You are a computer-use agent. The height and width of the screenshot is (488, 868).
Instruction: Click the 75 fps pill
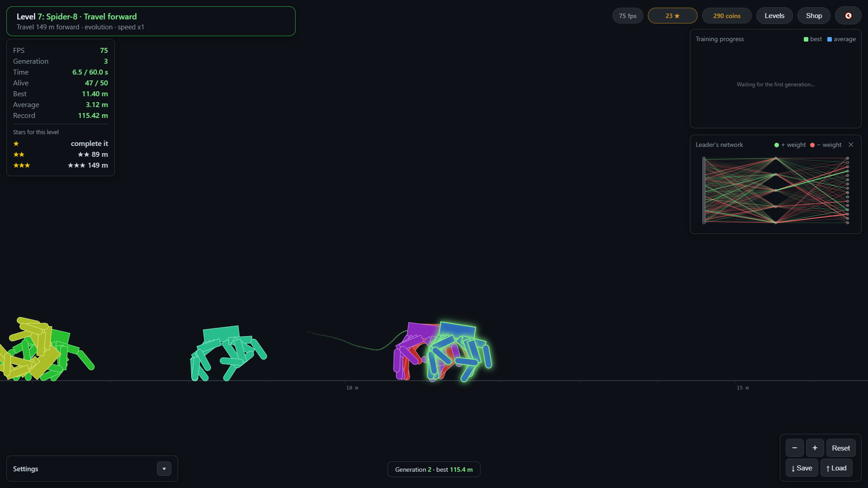(x=627, y=16)
